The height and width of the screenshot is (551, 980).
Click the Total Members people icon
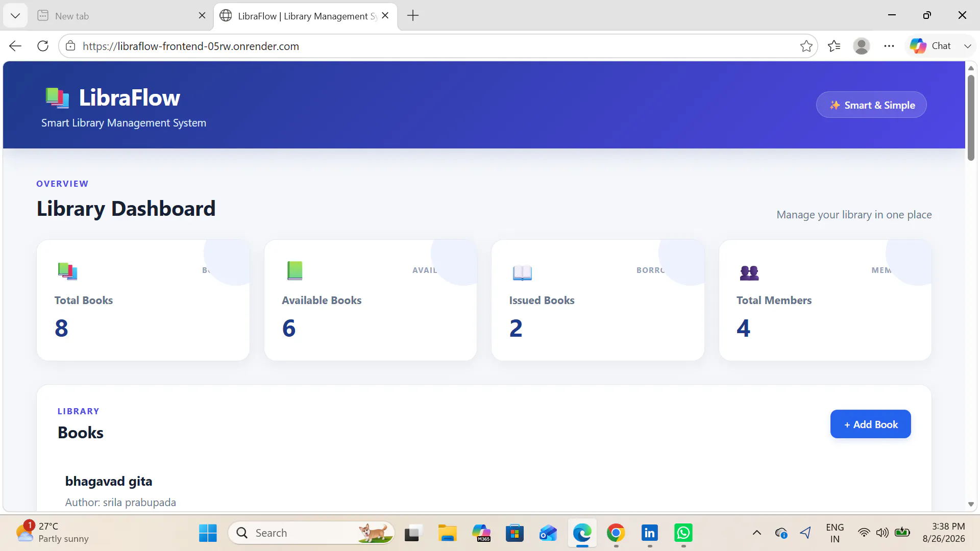[x=749, y=273]
